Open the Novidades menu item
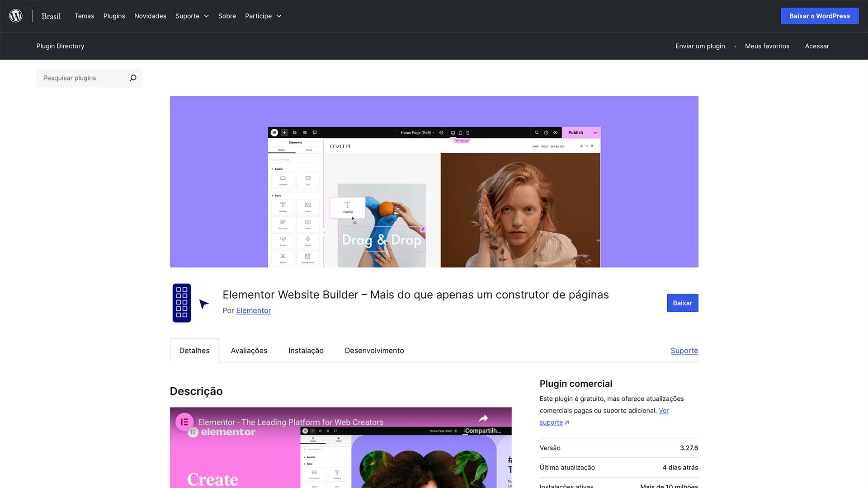The height and width of the screenshot is (488, 868). pos(150,16)
